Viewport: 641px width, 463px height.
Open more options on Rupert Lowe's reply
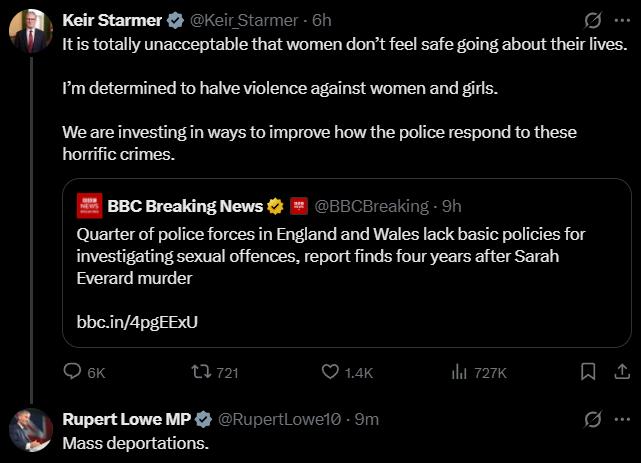pyautogui.click(x=620, y=418)
